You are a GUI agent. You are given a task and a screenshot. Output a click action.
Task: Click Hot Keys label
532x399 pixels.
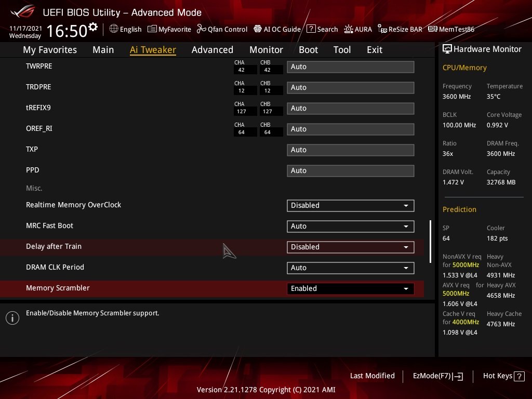(x=497, y=376)
